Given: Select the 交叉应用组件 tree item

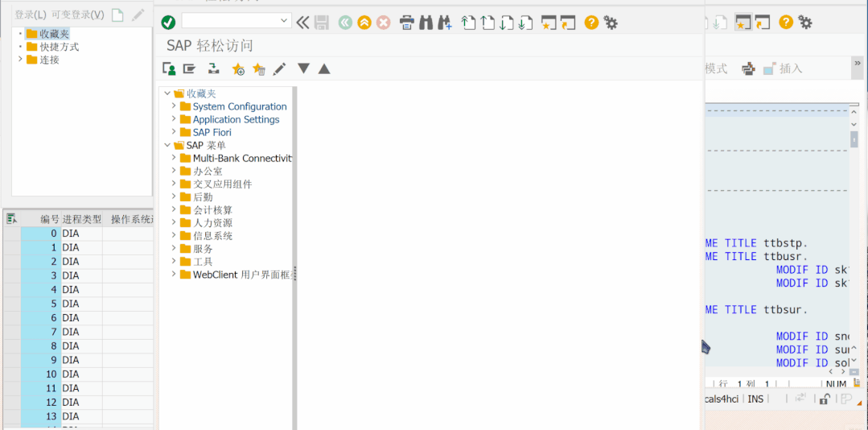Looking at the screenshot, I should (x=223, y=184).
